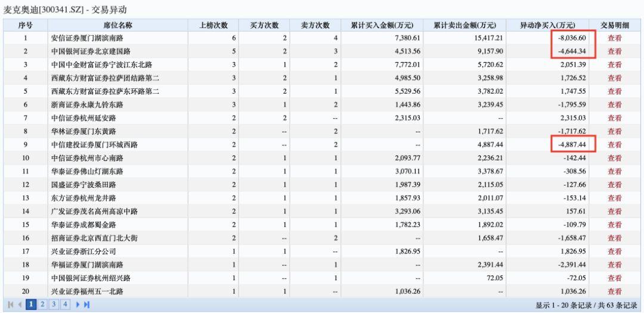Click cumulative sell amount 9,157.90

pos(489,51)
